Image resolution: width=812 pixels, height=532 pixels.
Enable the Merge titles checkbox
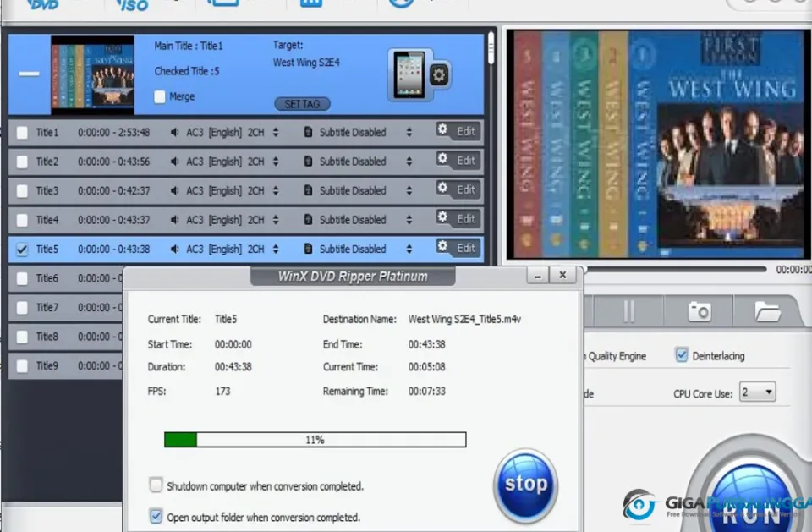pos(160,97)
